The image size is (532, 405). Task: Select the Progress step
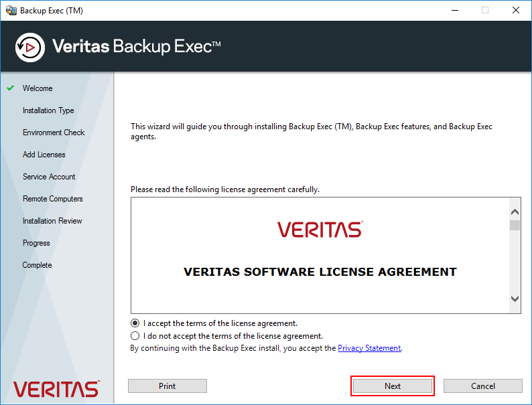[x=36, y=243]
